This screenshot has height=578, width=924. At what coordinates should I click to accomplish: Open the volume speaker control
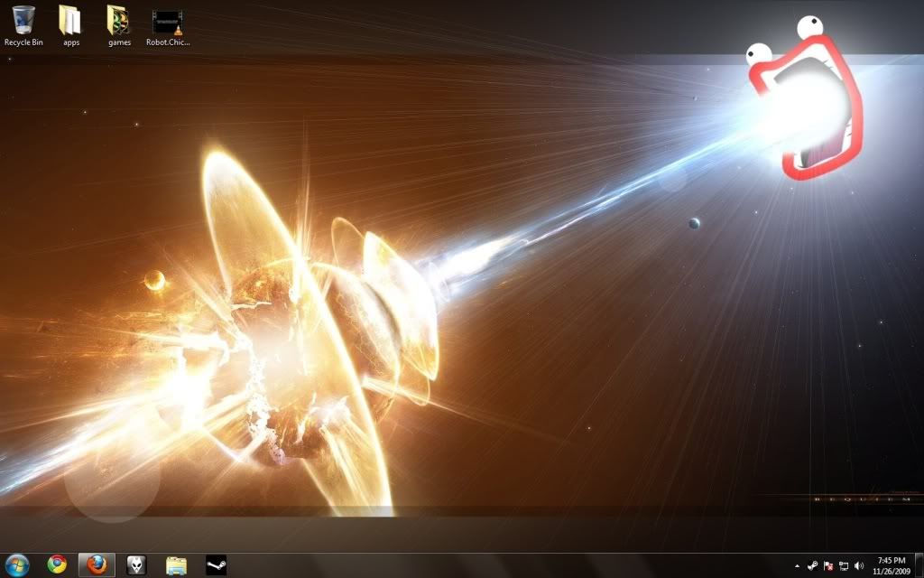859,565
